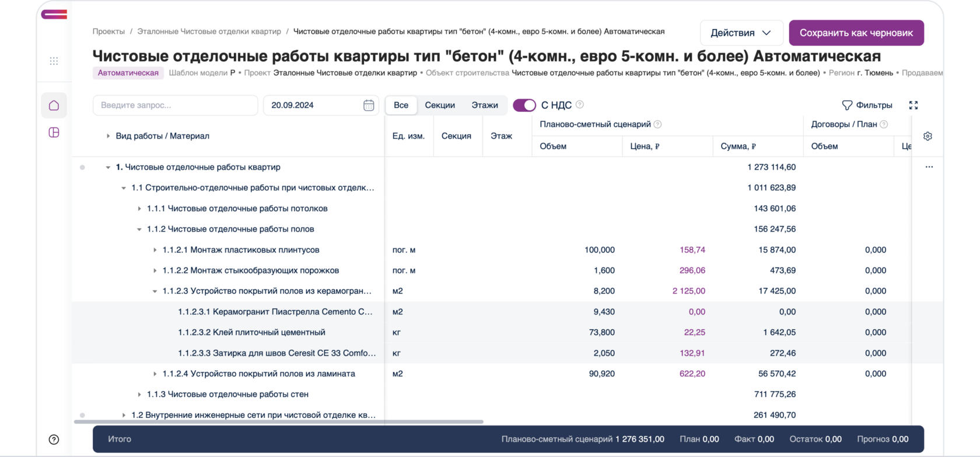The image size is (980, 457).
Task: Click Итого label in footer bar
Action: click(x=120, y=439)
